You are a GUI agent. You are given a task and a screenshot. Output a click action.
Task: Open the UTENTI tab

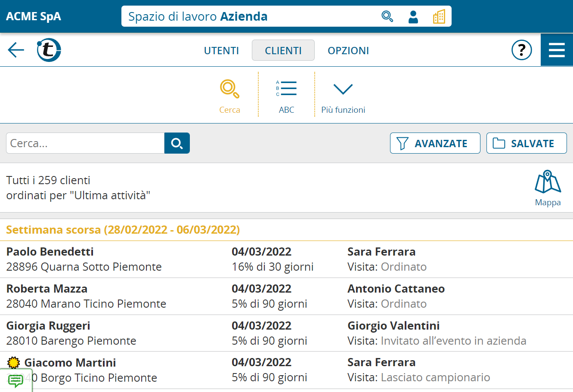coord(221,50)
